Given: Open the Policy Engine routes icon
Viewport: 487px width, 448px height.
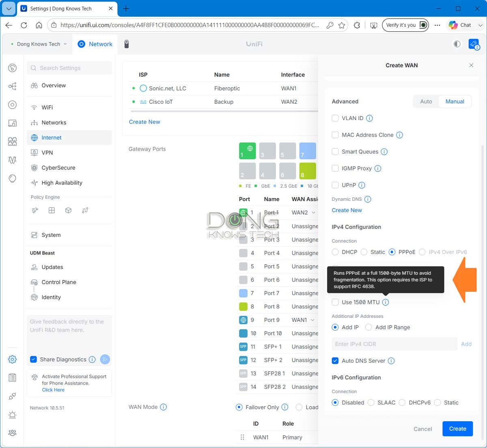Looking at the screenshot, I should tap(85, 210).
